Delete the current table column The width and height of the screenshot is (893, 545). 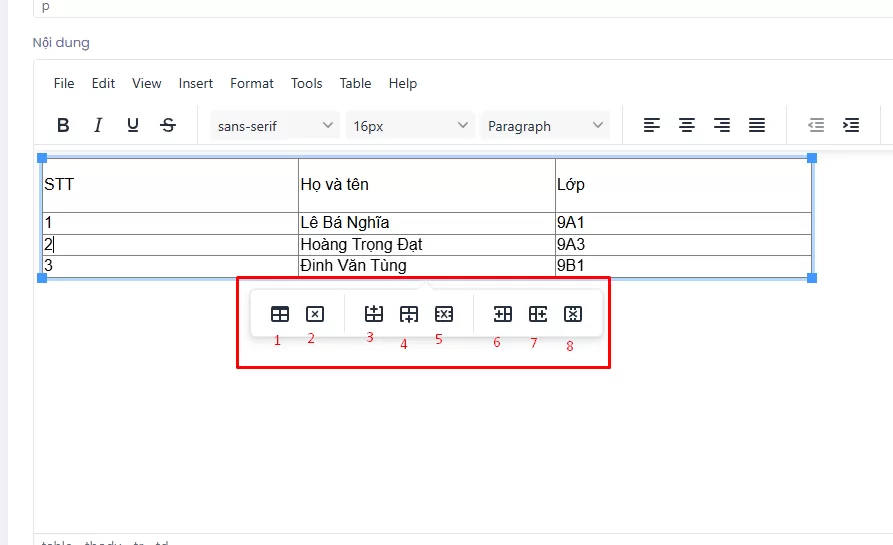pyautogui.click(x=572, y=314)
